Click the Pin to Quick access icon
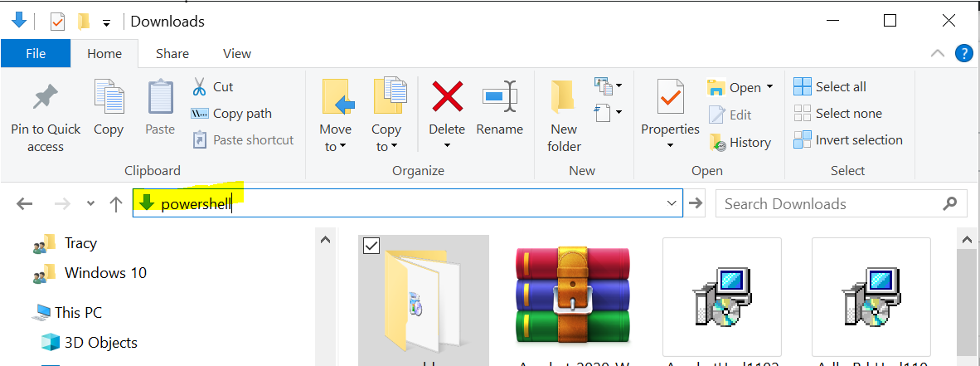The image size is (980, 366). [45, 98]
